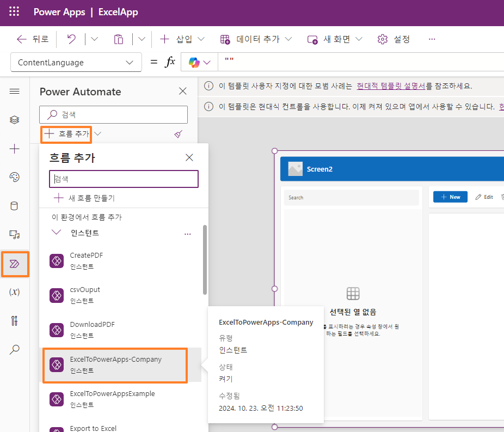Open the insert plus icon in sidebar
The width and height of the screenshot is (504, 432).
pos(15,149)
